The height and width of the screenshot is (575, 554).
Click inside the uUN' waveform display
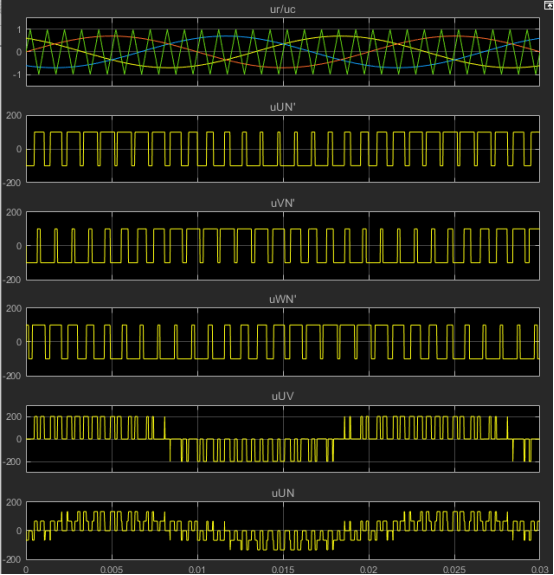click(283, 149)
